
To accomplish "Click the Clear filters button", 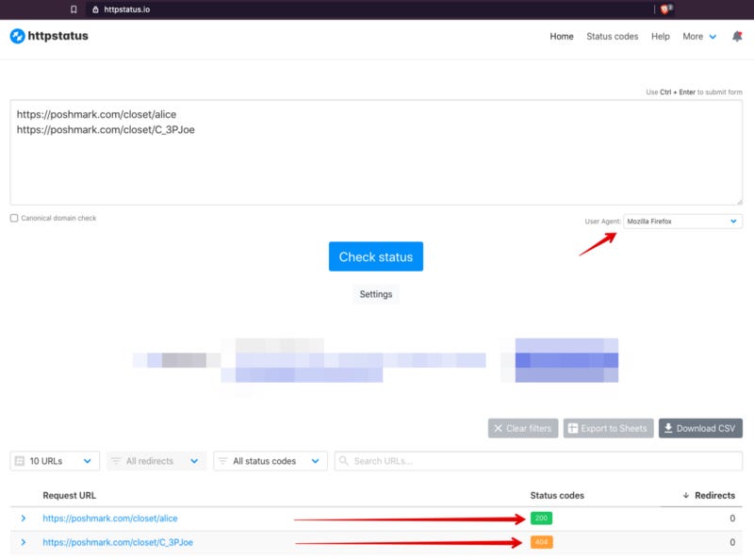I will [523, 428].
